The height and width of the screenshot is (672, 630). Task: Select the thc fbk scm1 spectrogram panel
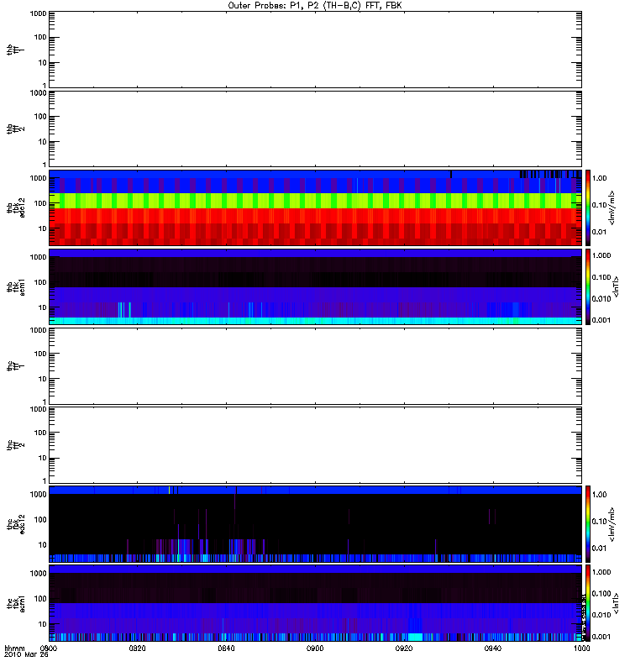315,603
